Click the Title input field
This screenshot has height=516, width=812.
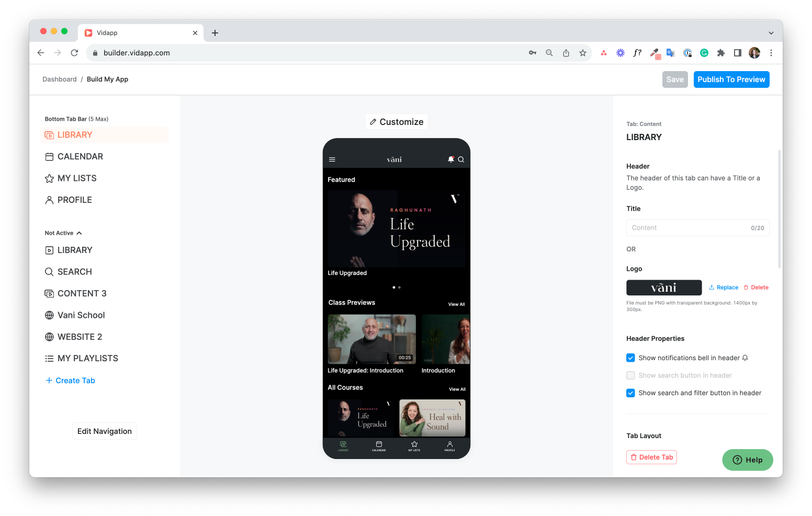click(688, 228)
